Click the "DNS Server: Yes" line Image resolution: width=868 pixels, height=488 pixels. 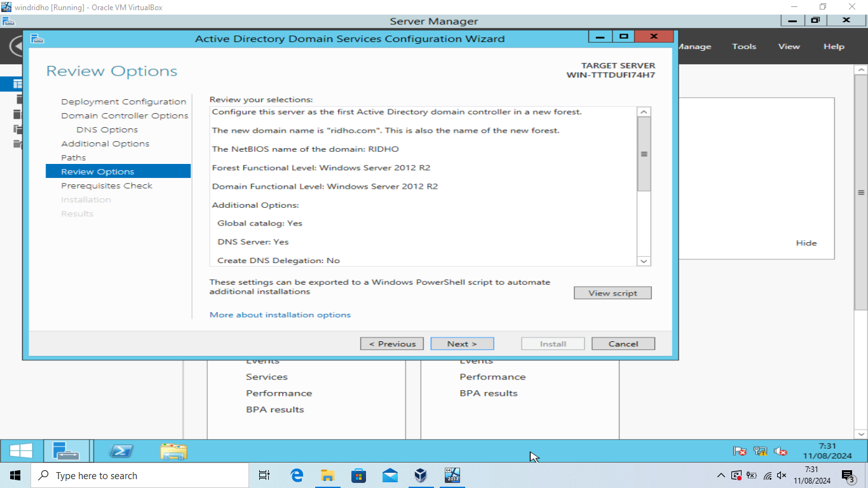tap(253, 241)
